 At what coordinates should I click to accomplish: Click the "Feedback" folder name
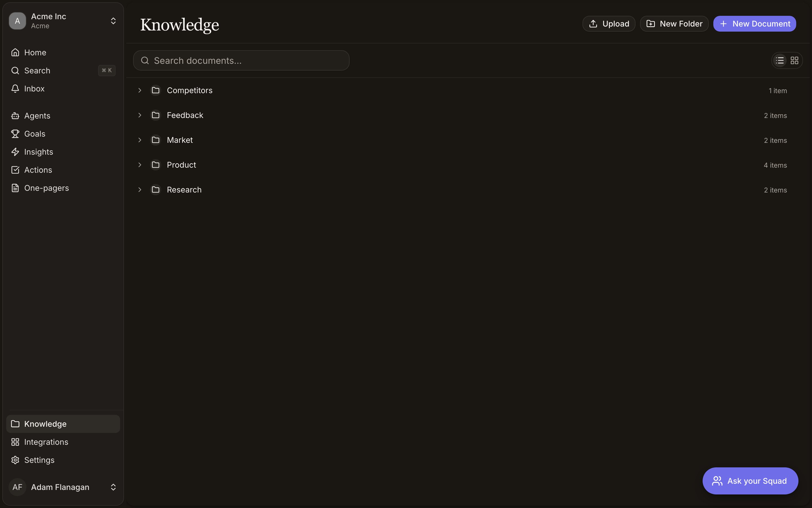point(185,115)
